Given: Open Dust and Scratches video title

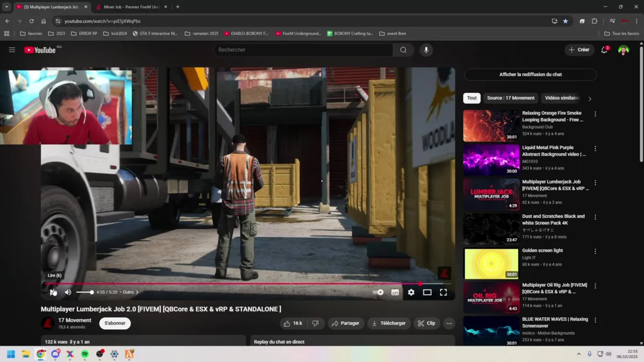Looking at the screenshot, I should pos(553,219).
